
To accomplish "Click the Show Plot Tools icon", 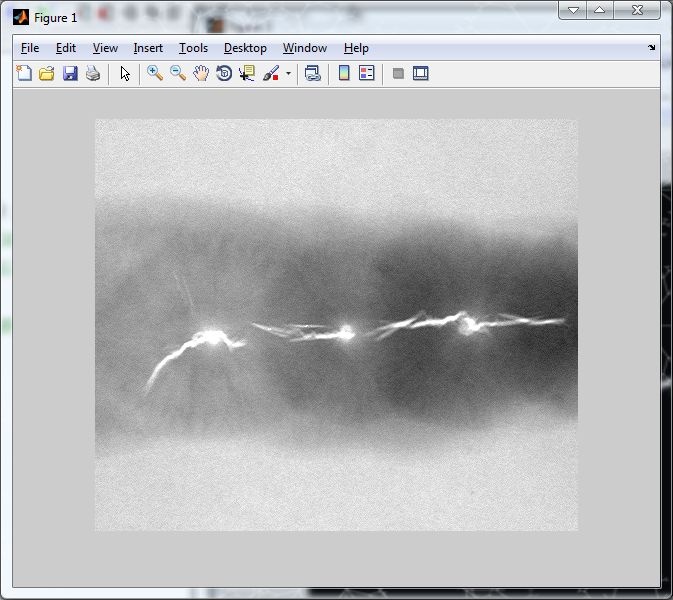I will 421,73.
